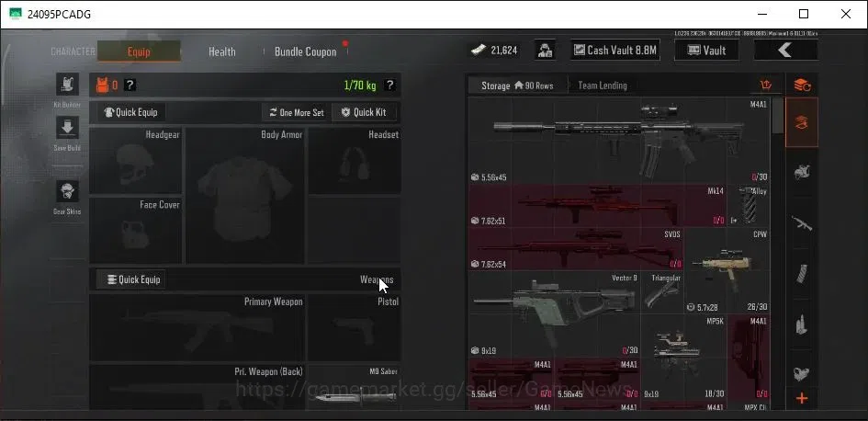Image resolution: width=868 pixels, height=421 pixels.
Task: Filter storage by ammo bullets icon
Action: pos(802,324)
